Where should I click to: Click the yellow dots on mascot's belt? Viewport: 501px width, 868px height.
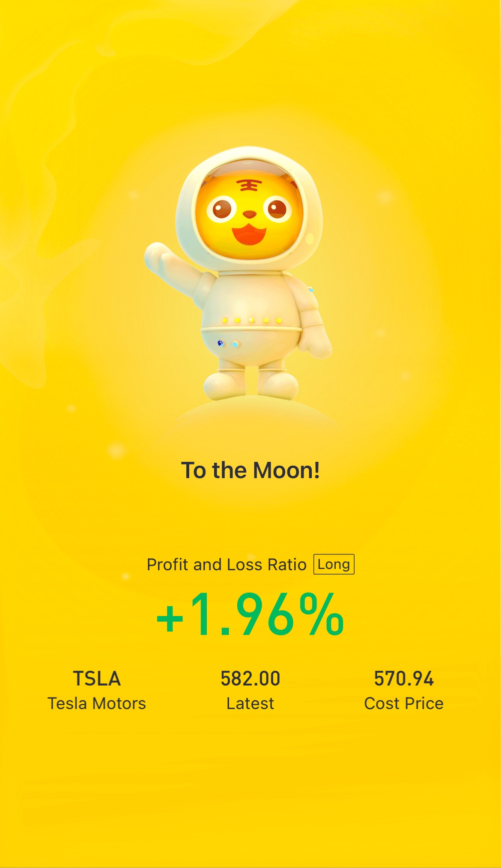pos(251,320)
